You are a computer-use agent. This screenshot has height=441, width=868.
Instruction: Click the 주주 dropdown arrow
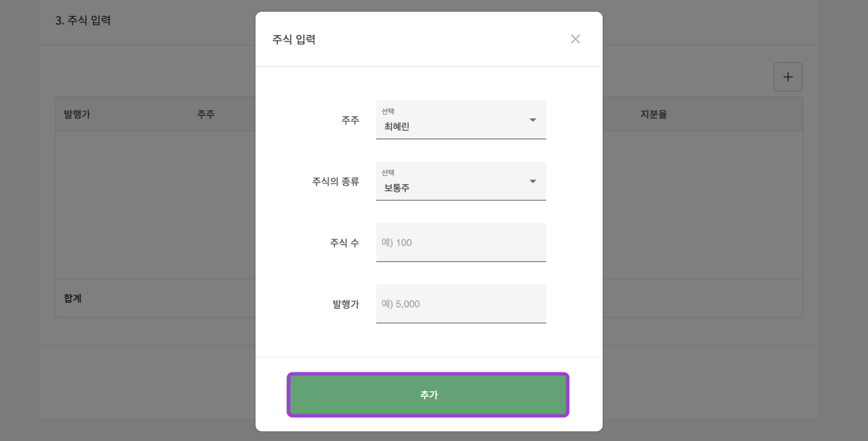[533, 120]
